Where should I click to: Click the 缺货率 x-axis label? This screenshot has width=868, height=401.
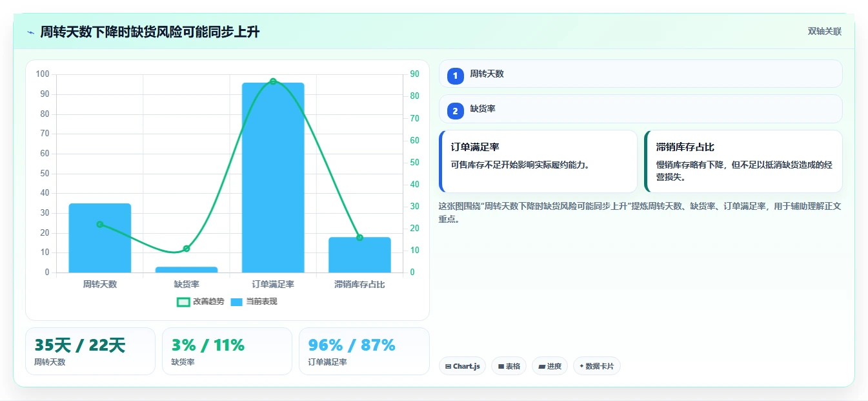pyautogui.click(x=187, y=284)
